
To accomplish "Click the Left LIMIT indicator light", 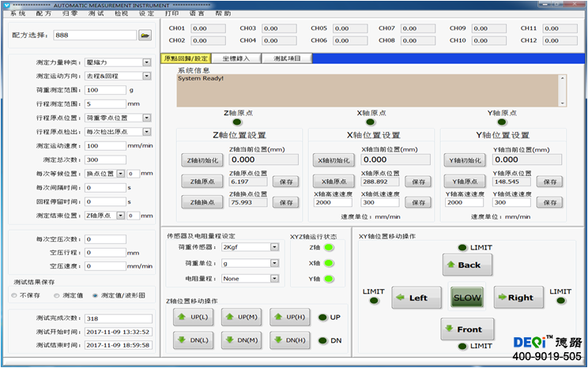I will coord(374,301).
